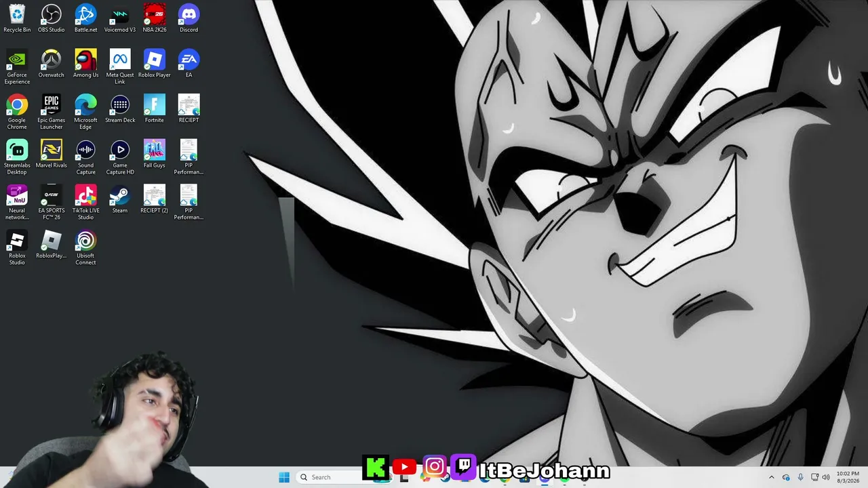Screen dimensions: 868x488
Task: Select the Fortnite shortcut
Action: click(x=155, y=109)
